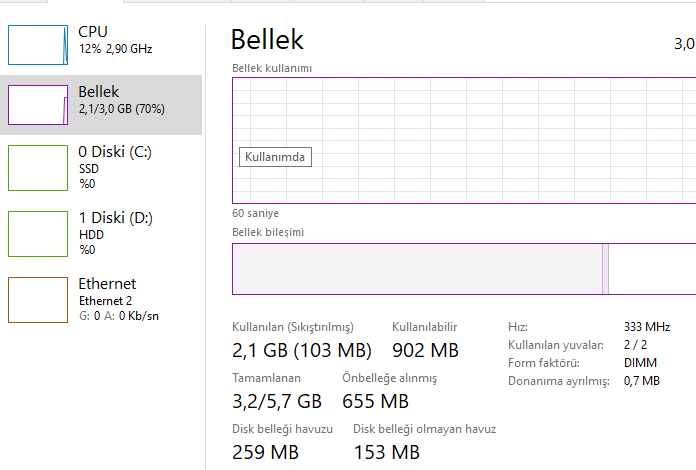
Task: Click the Önbelleğe alınmış 655 MB value
Action: pos(375,401)
